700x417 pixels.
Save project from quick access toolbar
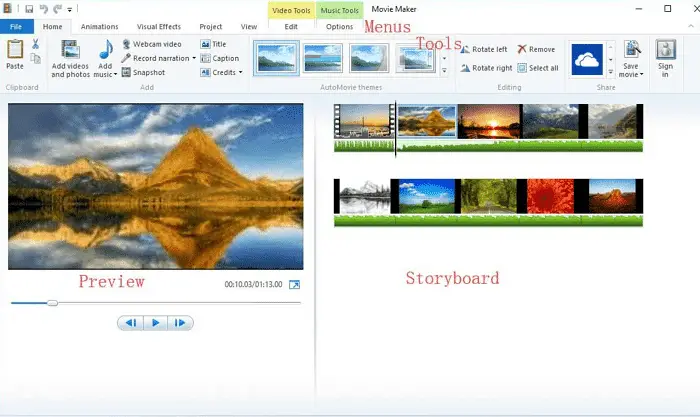[29, 9]
